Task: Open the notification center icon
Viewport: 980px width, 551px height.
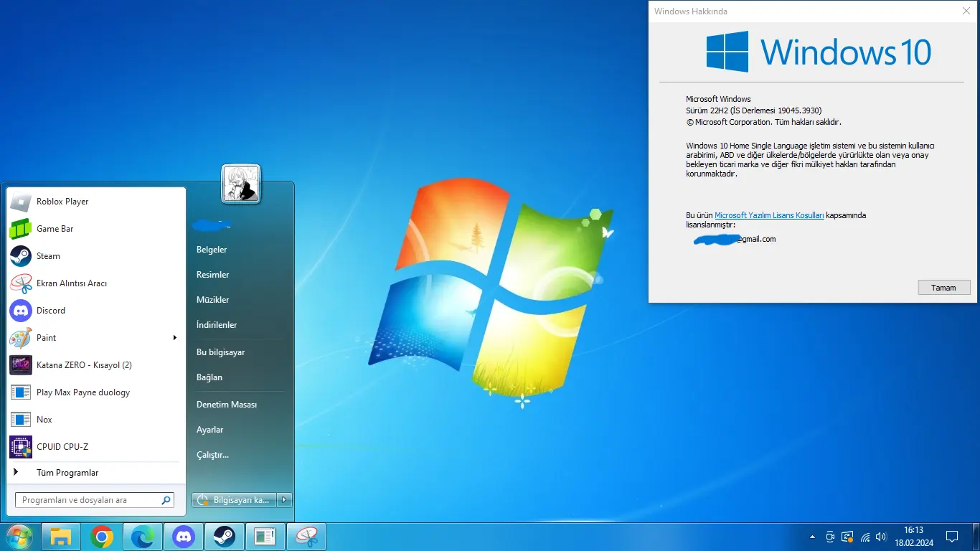Action: 952,537
